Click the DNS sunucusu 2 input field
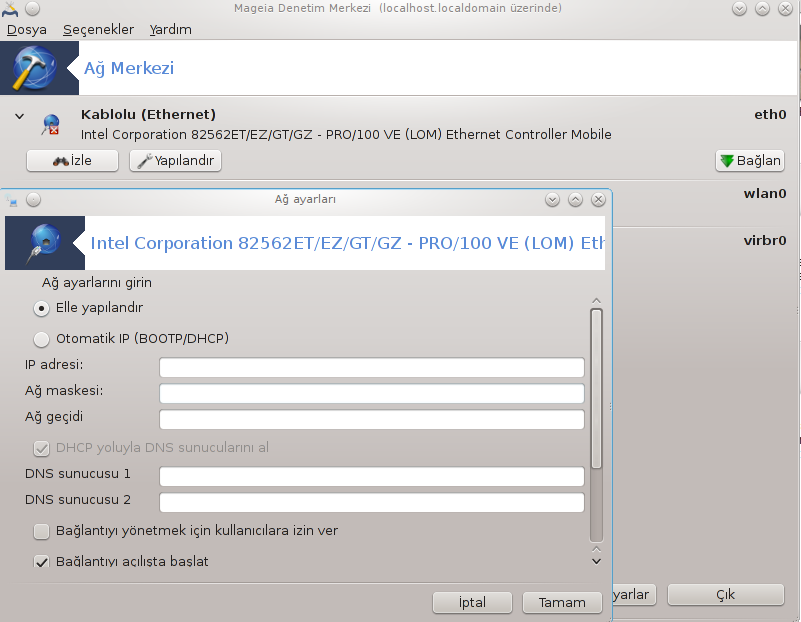 click(x=372, y=503)
